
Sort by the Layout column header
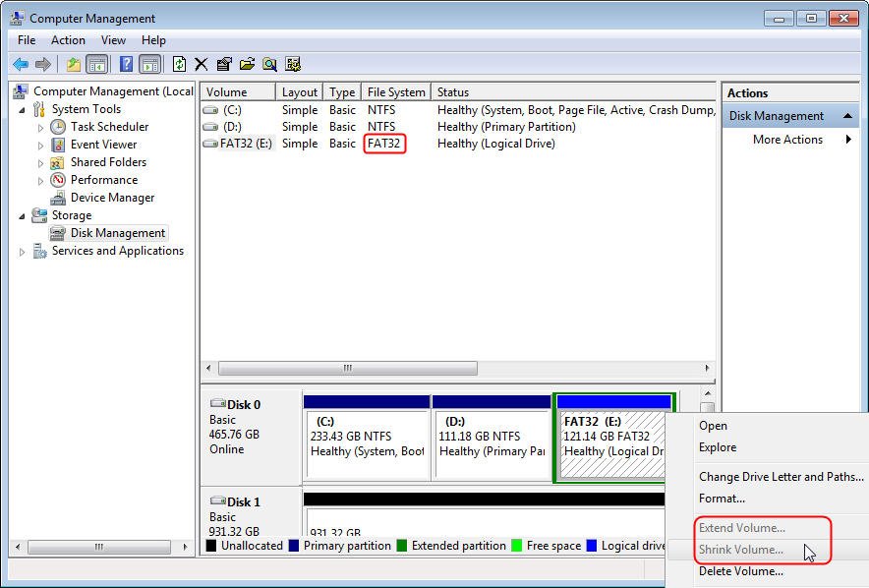coord(299,92)
